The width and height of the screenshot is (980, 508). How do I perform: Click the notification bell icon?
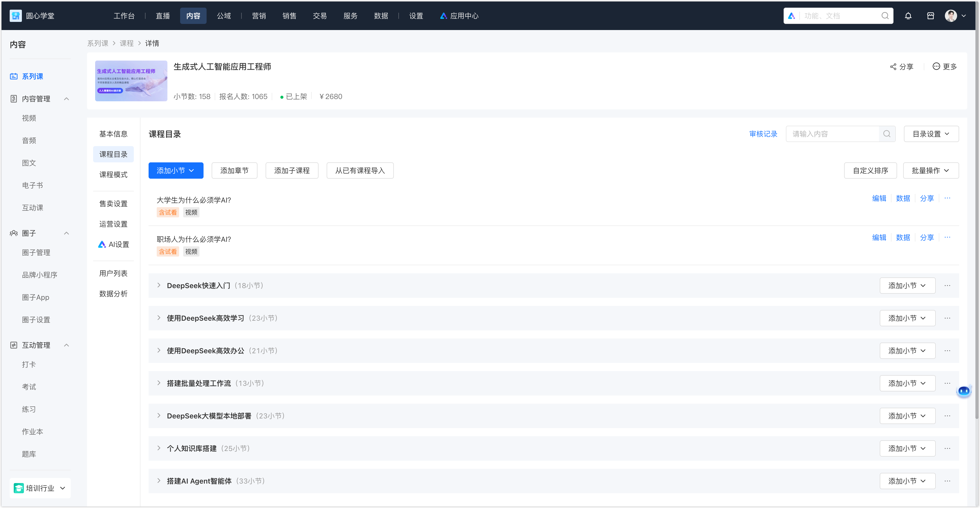pos(908,16)
